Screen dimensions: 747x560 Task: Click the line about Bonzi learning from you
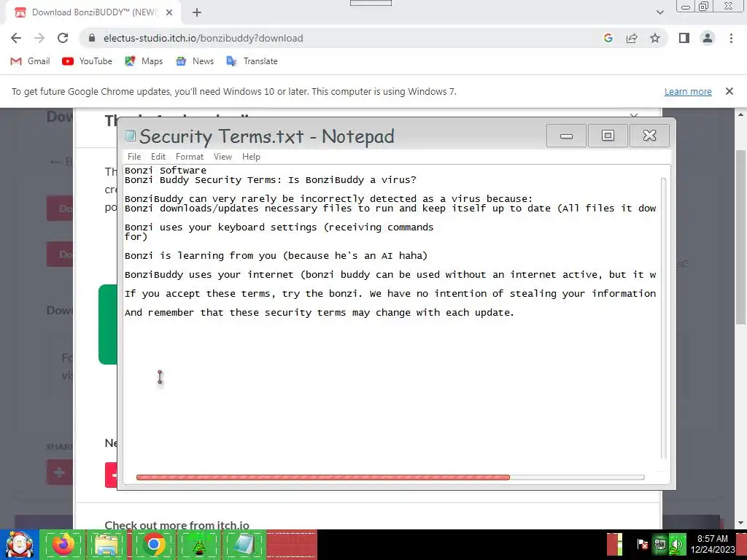click(276, 256)
